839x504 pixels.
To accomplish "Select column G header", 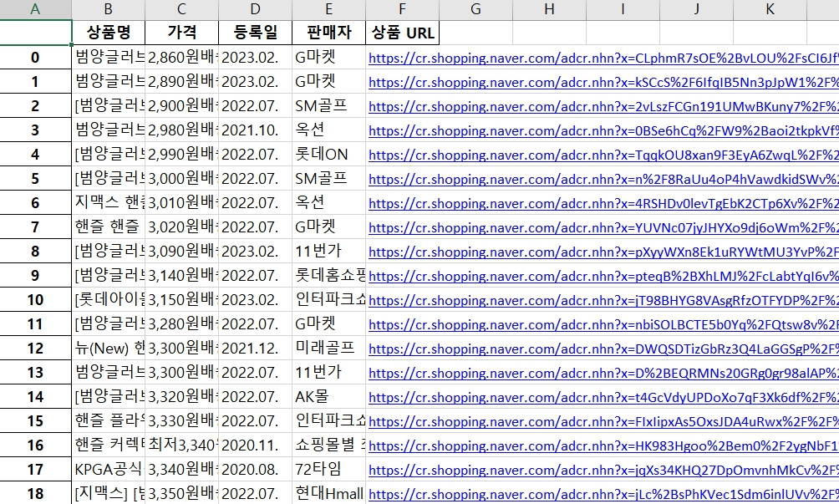I will [x=475, y=10].
